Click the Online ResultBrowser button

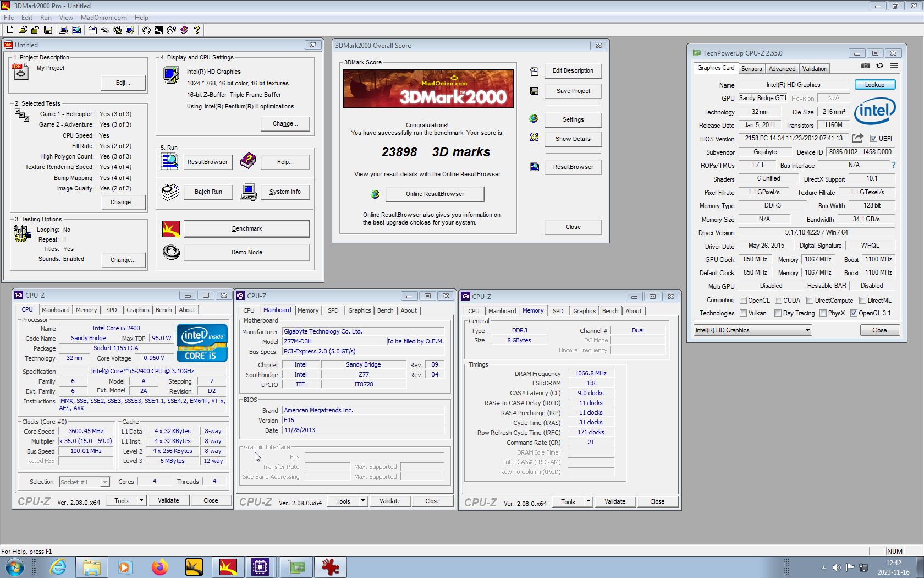coord(435,194)
